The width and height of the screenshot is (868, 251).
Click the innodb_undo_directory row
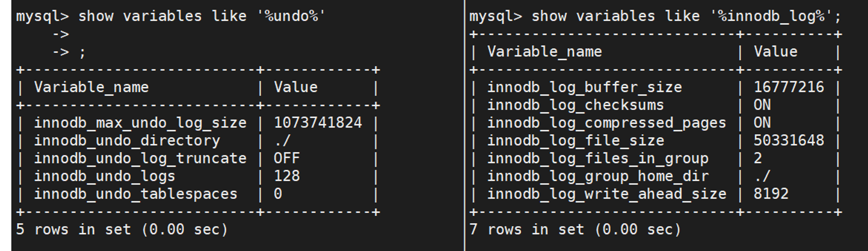(x=197, y=141)
